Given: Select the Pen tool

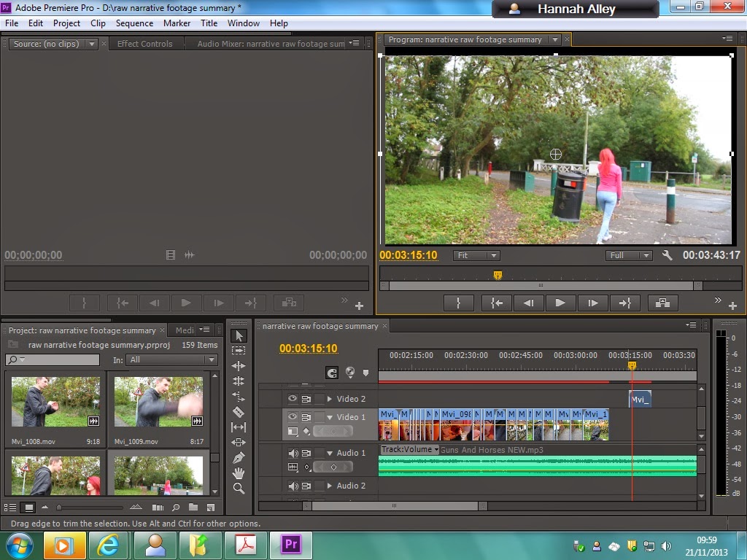Looking at the screenshot, I should click(239, 458).
